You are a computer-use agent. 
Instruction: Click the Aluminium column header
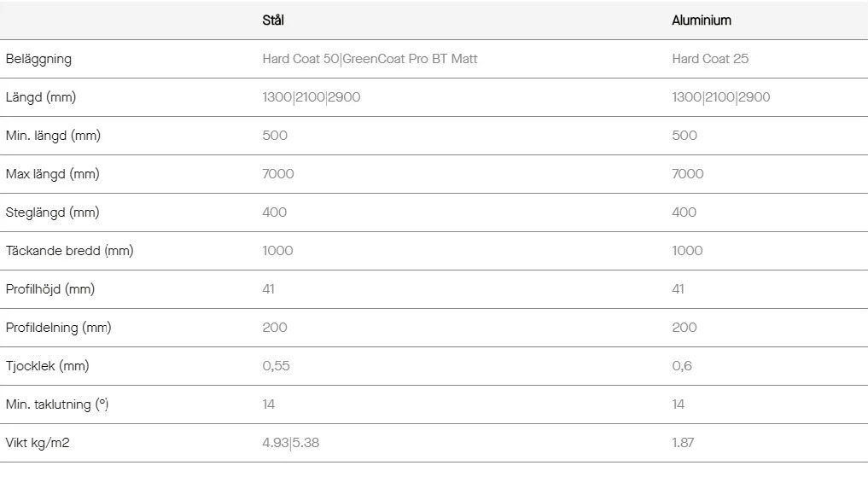pos(702,20)
